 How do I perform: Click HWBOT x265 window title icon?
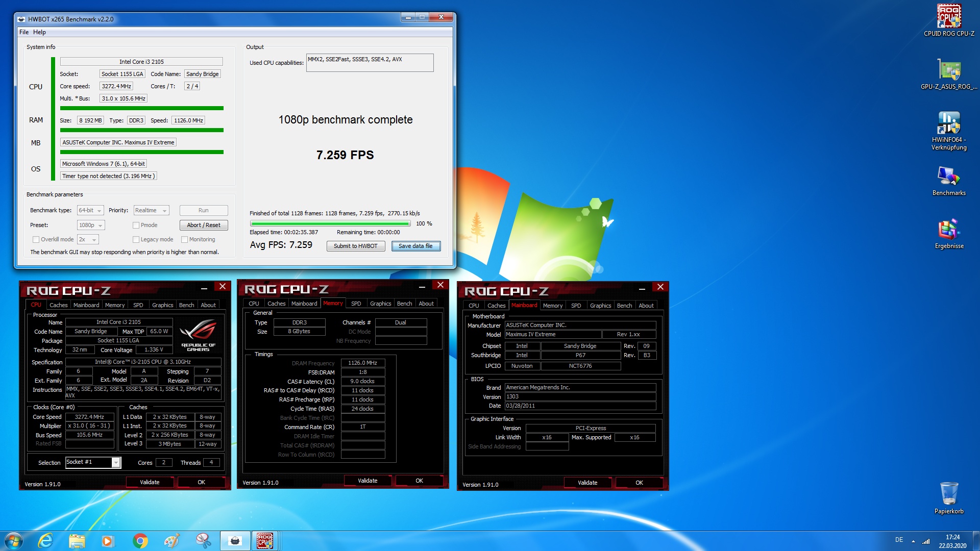[x=21, y=19]
